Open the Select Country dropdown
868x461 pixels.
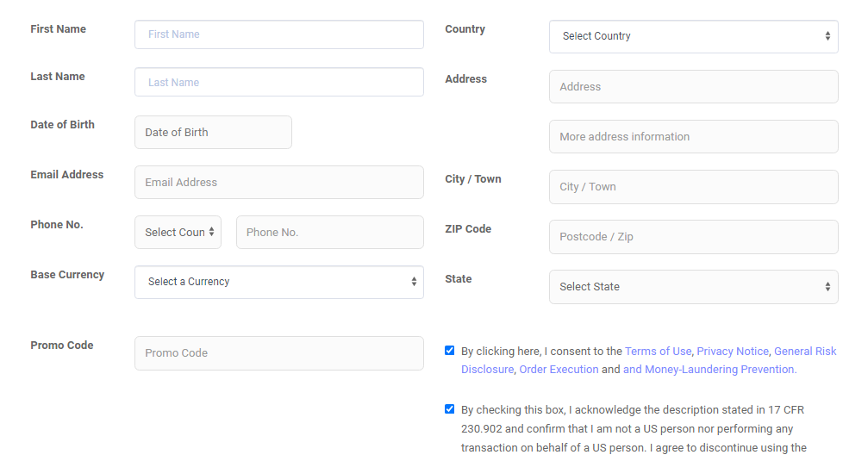pyautogui.click(x=694, y=36)
